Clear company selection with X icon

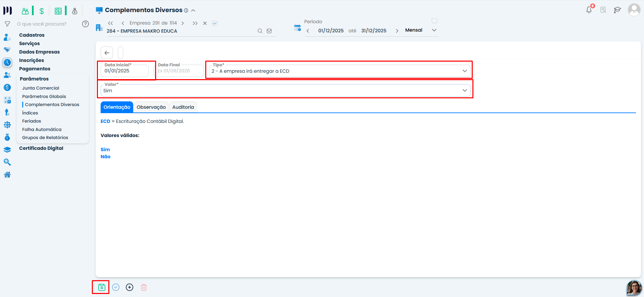click(x=205, y=23)
